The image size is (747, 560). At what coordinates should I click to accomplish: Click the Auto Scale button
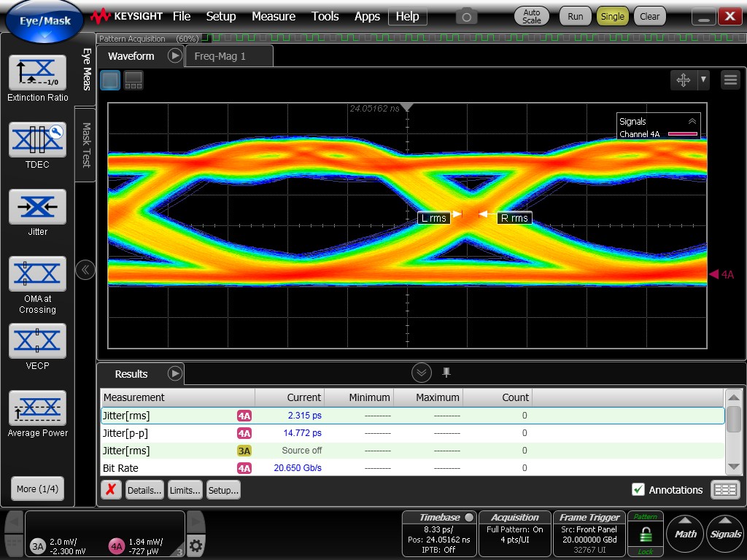[532, 16]
